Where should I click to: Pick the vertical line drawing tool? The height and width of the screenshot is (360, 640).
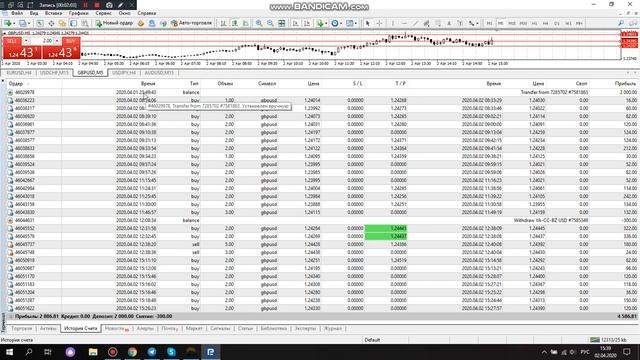click(393, 23)
